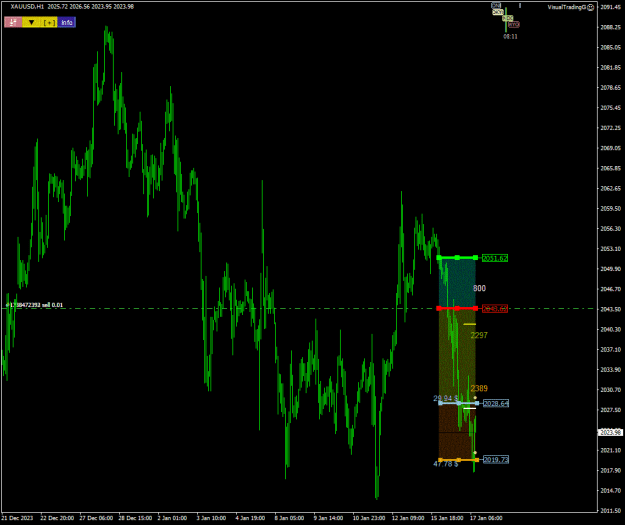Click the green 2051.62 price label
This screenshot has width=625, height=525.
tap(495, 258)
